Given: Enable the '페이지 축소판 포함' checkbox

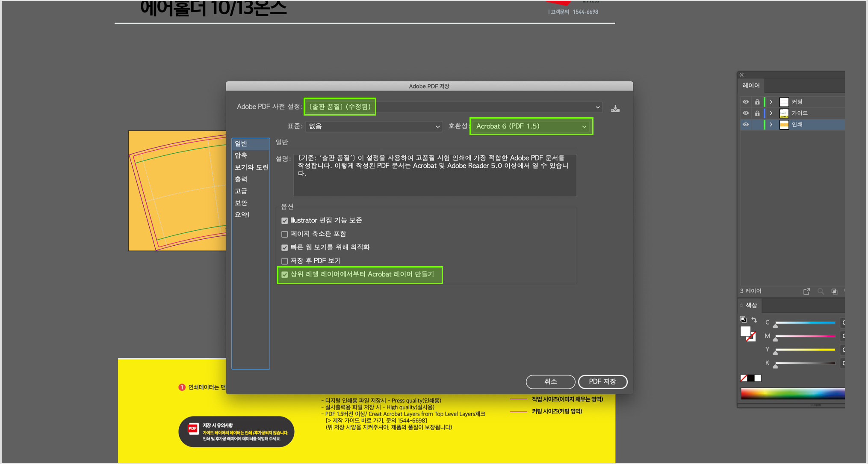Looking at the screenshot, I should point(285,234).
